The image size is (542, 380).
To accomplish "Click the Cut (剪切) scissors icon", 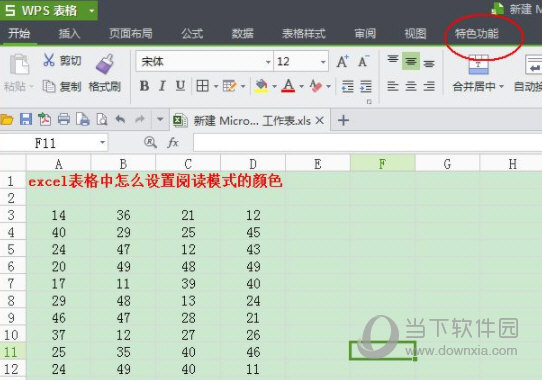I will (49, 60).
